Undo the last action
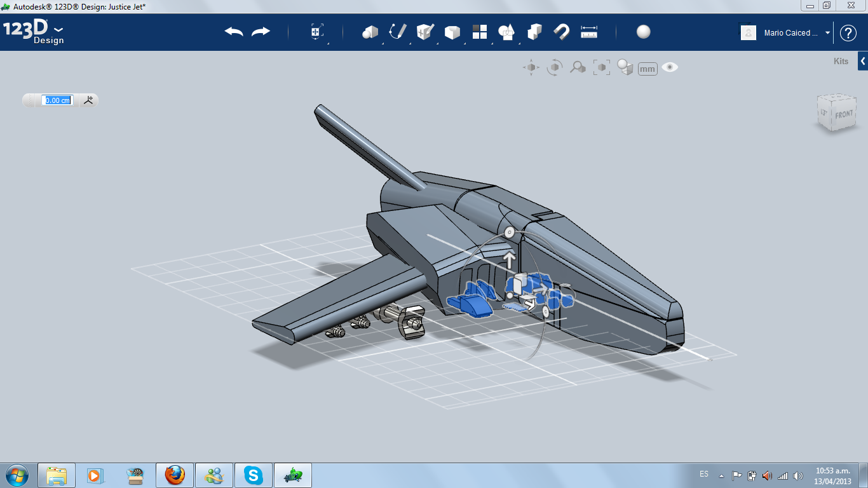 tap(234, 32)
